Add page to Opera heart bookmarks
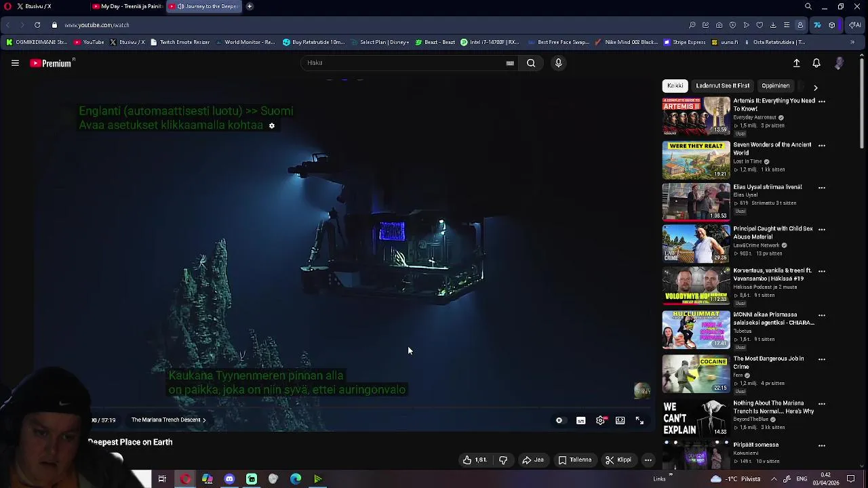The height and width of the screenshot is (488, 868). 759,25
